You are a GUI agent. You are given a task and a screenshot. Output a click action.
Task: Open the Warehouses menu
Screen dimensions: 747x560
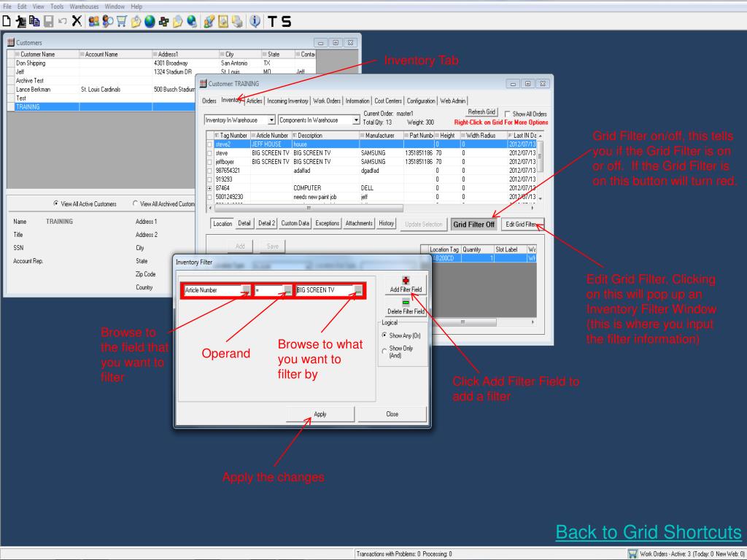pyautogui.click(x=84, y=6)
